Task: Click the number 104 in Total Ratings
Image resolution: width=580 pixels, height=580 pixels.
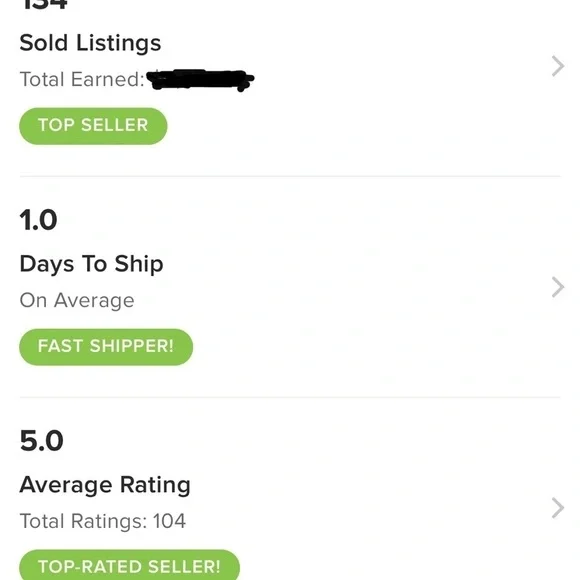Action: click(169, 521)
